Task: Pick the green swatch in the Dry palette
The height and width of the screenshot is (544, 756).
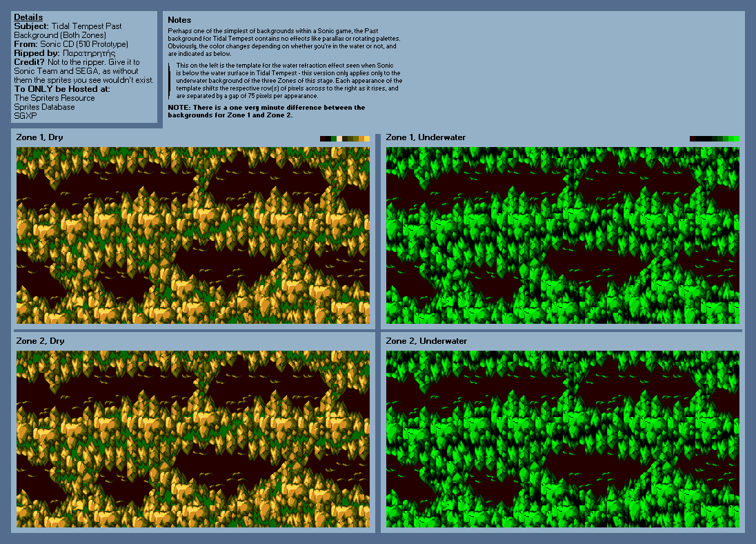Action: pos(334,139)
